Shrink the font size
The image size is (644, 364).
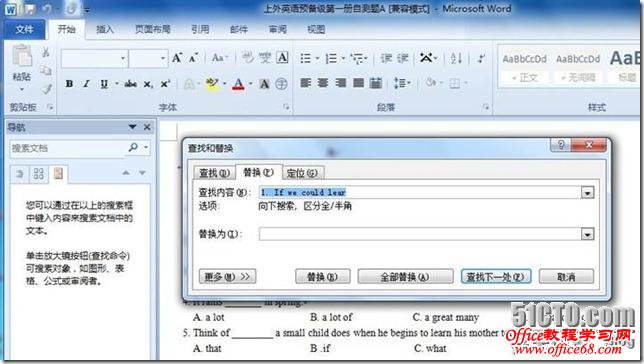coord(193,58)
